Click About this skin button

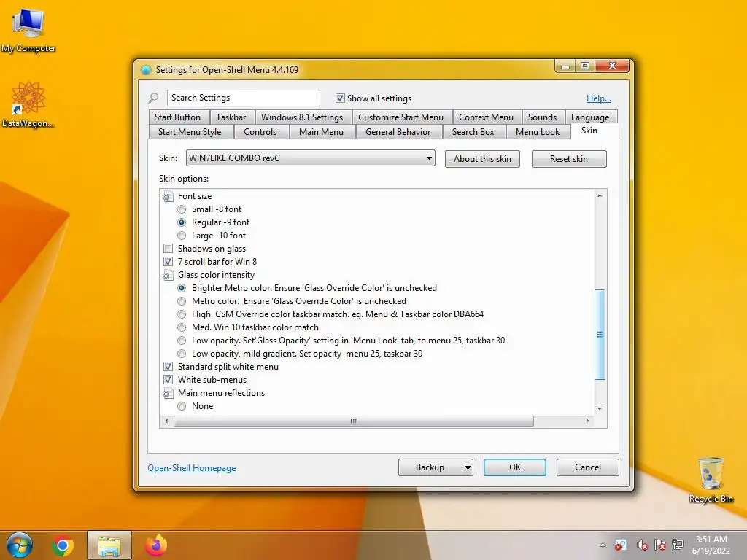click(x=482, y=159)
